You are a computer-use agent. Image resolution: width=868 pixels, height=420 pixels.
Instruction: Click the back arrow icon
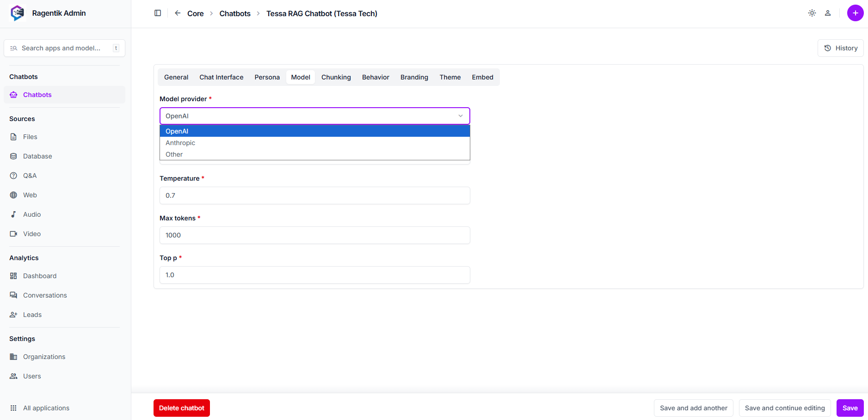pos(178,13)
